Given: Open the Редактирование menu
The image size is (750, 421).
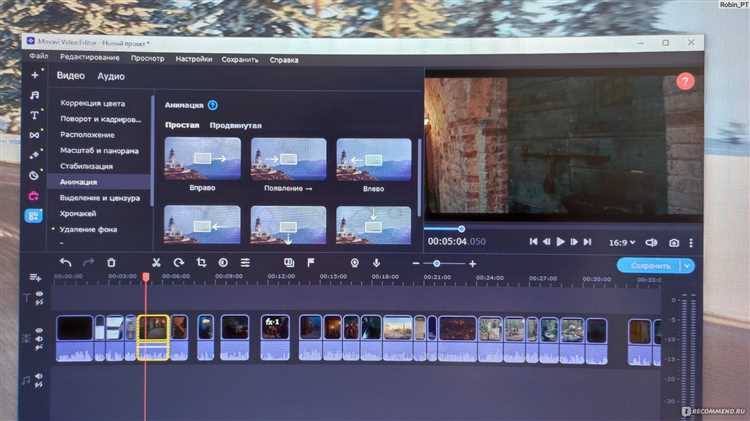Looking at the screenshot, I should coord(90,59).
